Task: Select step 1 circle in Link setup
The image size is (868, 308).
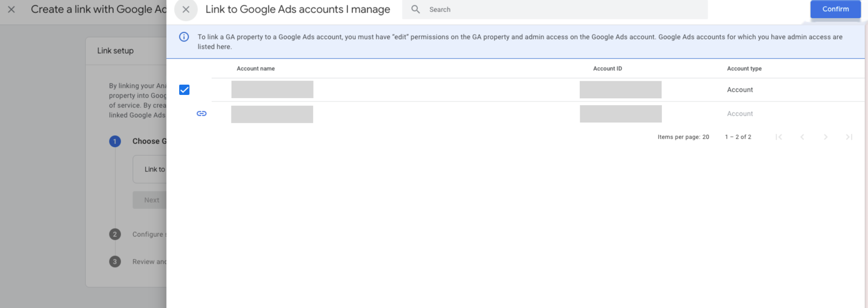Action: tap(115, 141)
